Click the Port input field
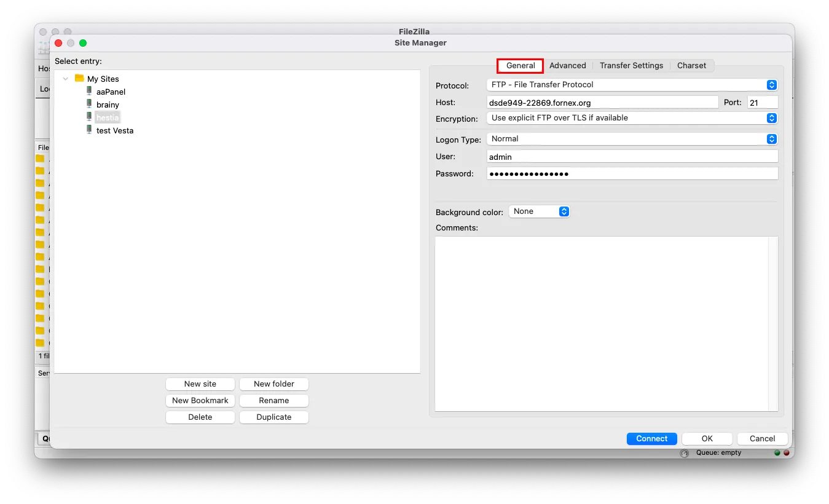This screenshot has height=504, width=829. click(763, 103)
